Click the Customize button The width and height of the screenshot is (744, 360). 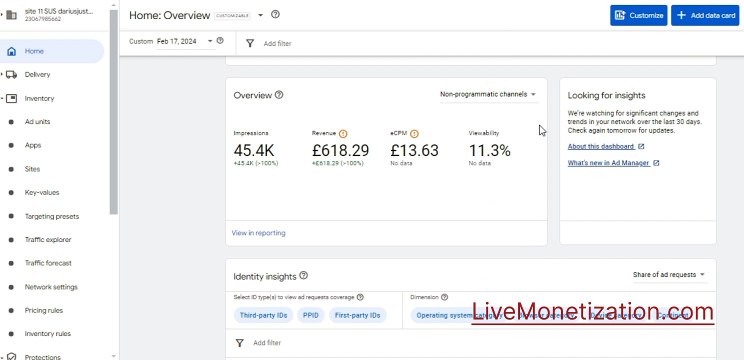(639, 15)
